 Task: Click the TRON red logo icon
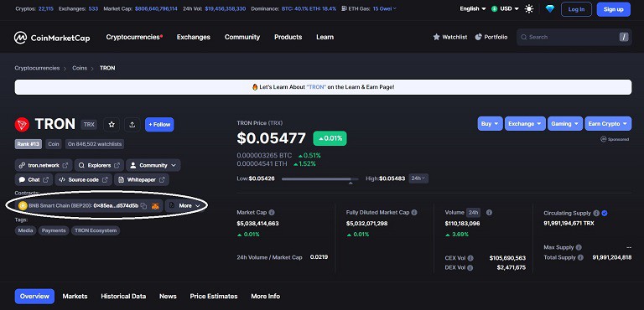coord(22,124)
